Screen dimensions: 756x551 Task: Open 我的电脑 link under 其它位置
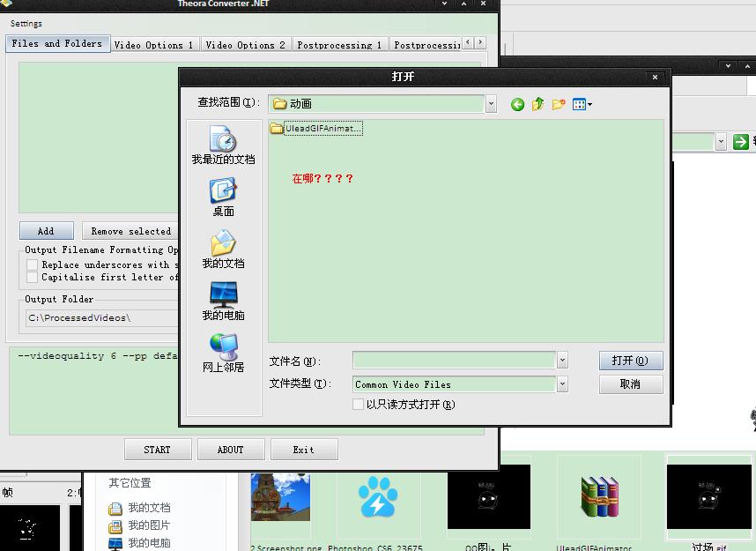(139, 543)
